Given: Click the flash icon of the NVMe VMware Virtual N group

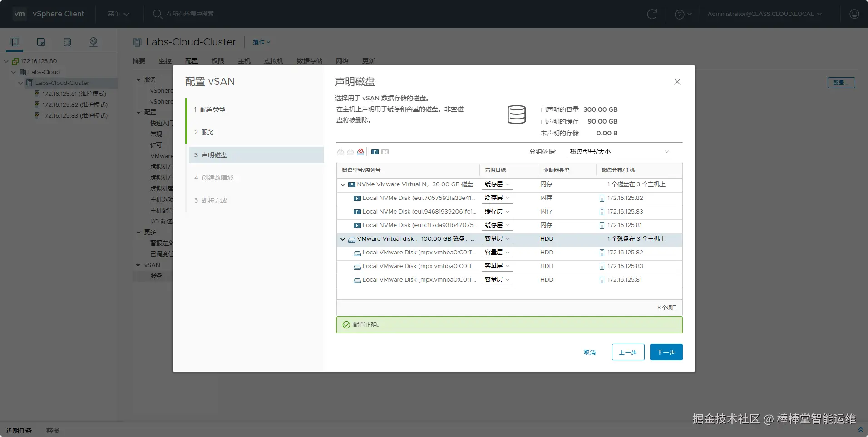Looking at the screenshot, I should (x=351, y=184).
